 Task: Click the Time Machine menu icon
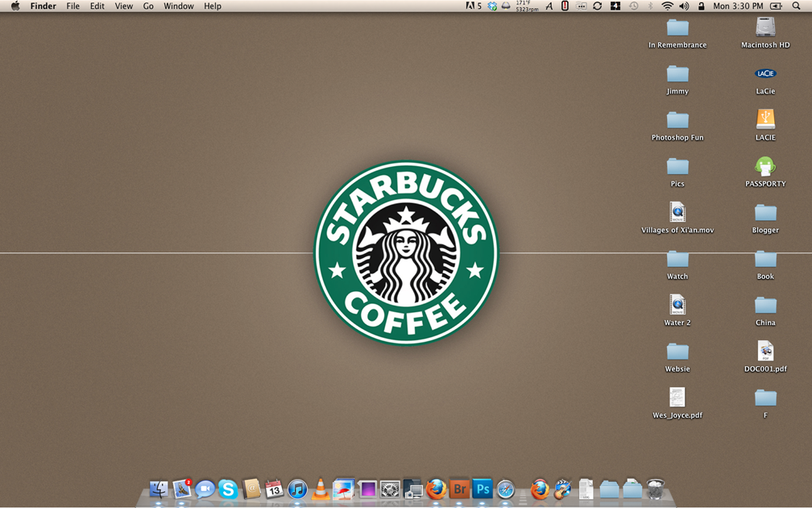(x=633, y=6)
